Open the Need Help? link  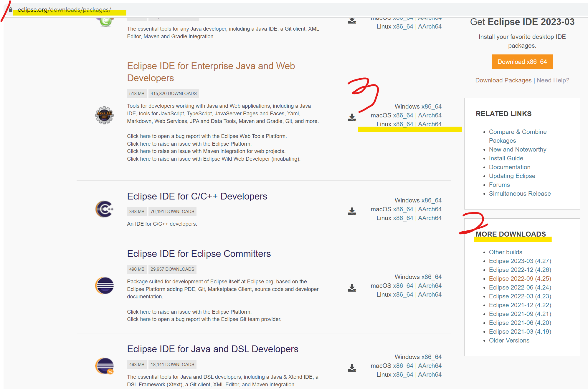click(x=553, y=80)
